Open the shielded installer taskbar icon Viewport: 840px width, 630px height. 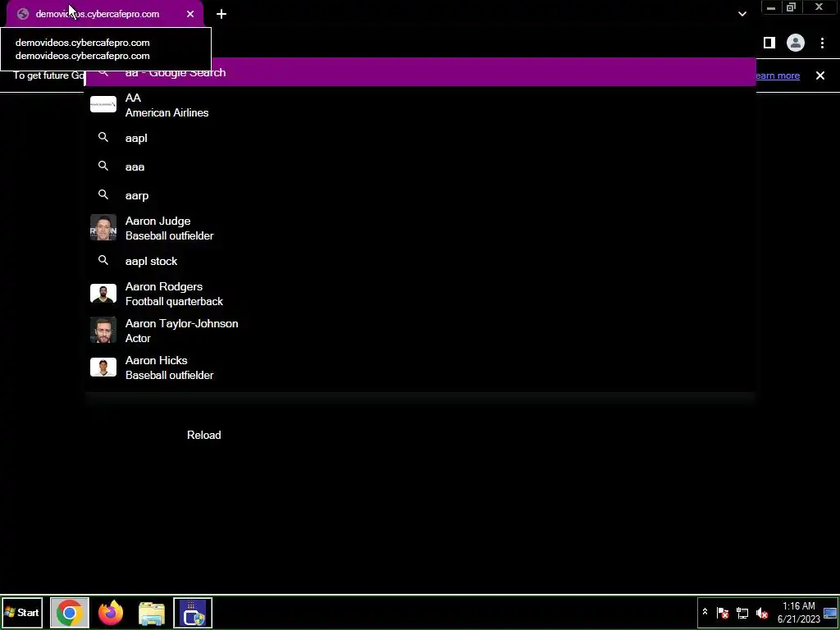[x=193, y=613]
